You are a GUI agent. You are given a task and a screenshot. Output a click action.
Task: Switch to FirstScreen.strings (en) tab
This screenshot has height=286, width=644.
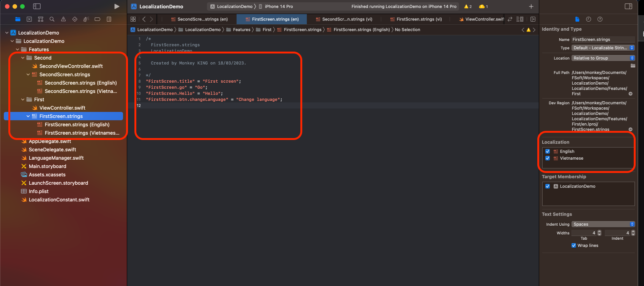[272, 19]
